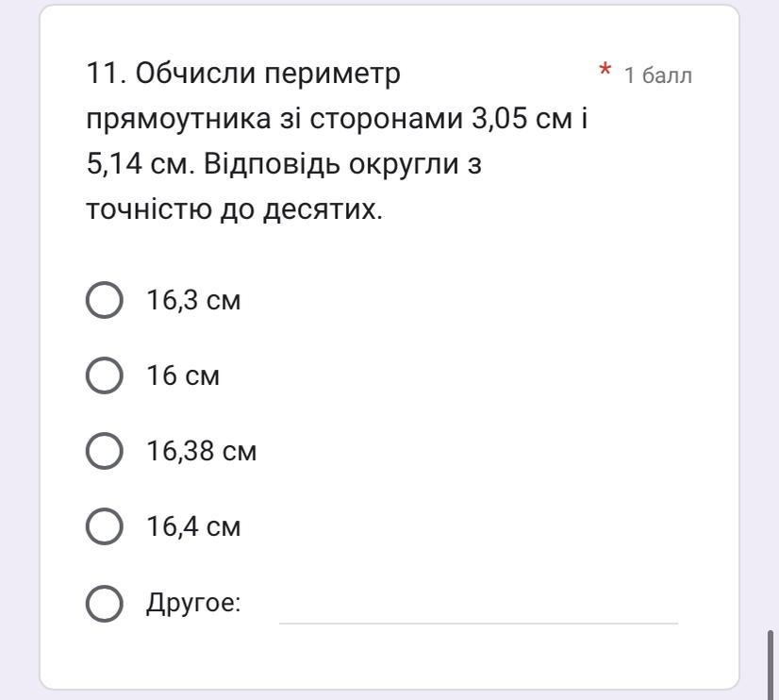Focus the Другое answer text field
779x700 pixels.
pos(478,606)
